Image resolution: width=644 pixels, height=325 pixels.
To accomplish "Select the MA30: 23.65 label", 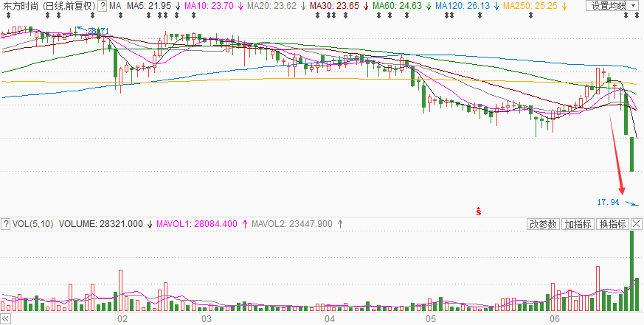I will pyautogui.click(x=334, y=6).
